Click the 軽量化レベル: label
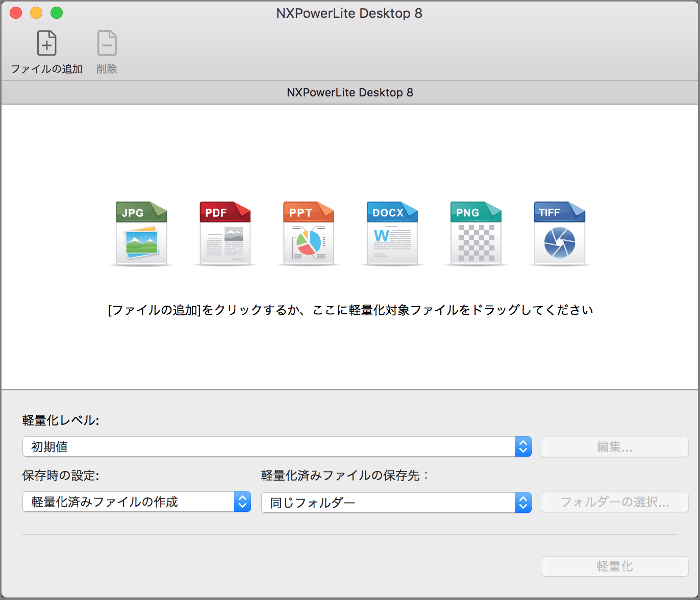Screen dimensions: 700x600 pyautogui.click(x=61, y=420)
